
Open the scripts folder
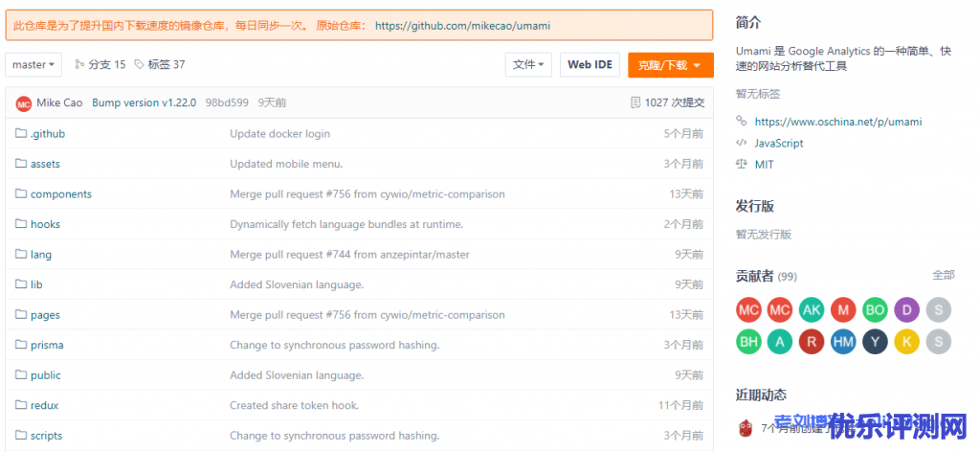46,436
